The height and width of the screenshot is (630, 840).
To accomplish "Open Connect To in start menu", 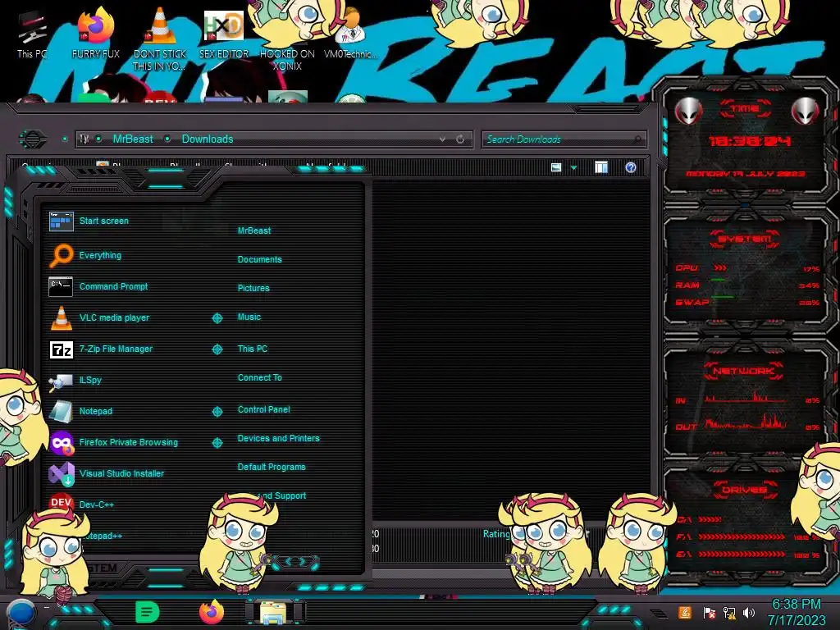I will (259, 377).
